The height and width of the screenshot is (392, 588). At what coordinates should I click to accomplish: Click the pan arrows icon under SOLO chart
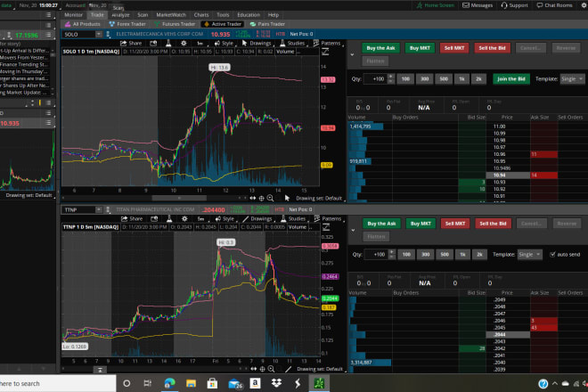pos(253,198)
